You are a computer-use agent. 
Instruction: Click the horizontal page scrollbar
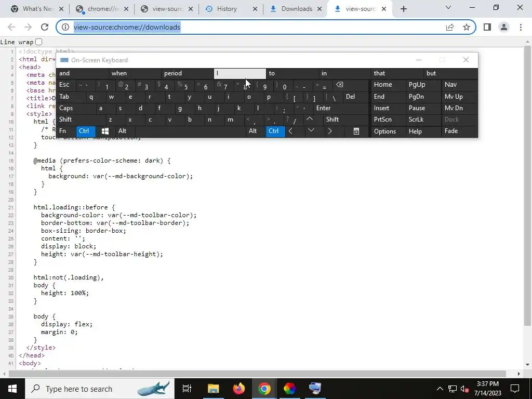point(257,374)
